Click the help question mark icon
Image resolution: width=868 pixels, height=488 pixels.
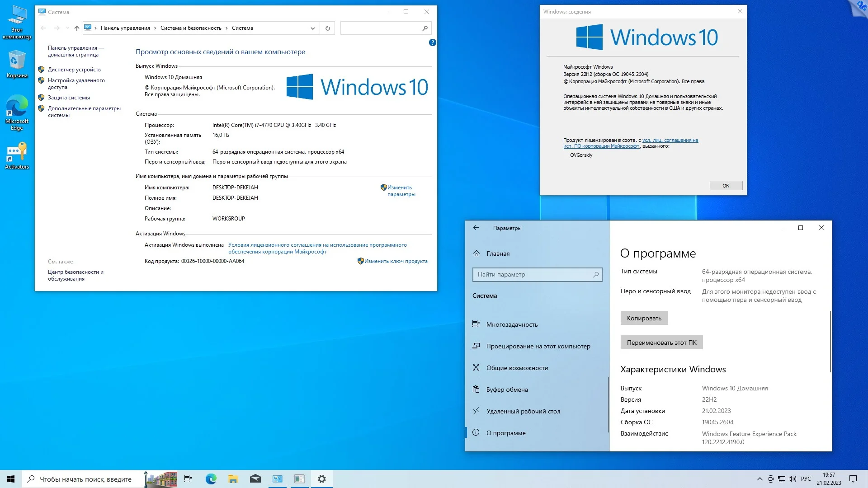pyautogui.click(x=432, y=42)
